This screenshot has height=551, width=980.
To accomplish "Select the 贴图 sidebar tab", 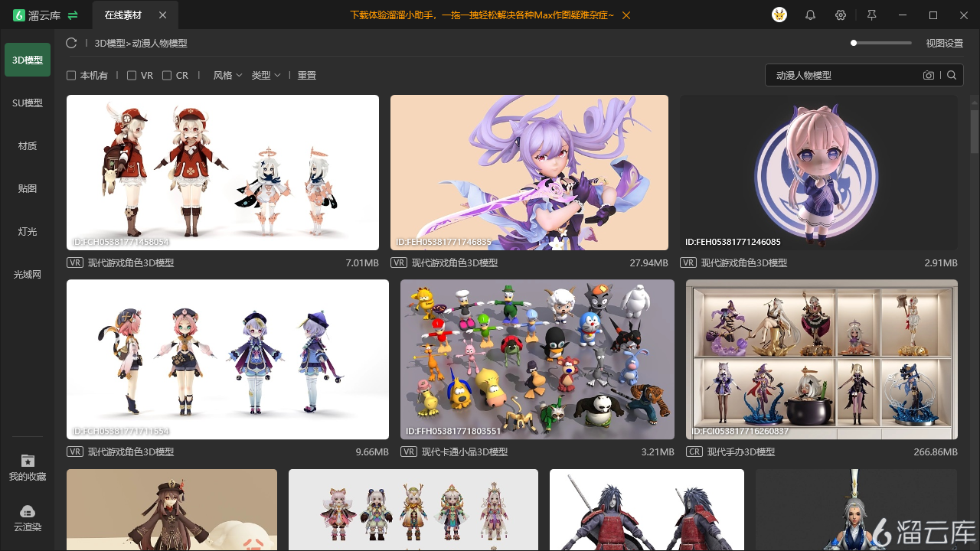I will [x=28, y=188].
